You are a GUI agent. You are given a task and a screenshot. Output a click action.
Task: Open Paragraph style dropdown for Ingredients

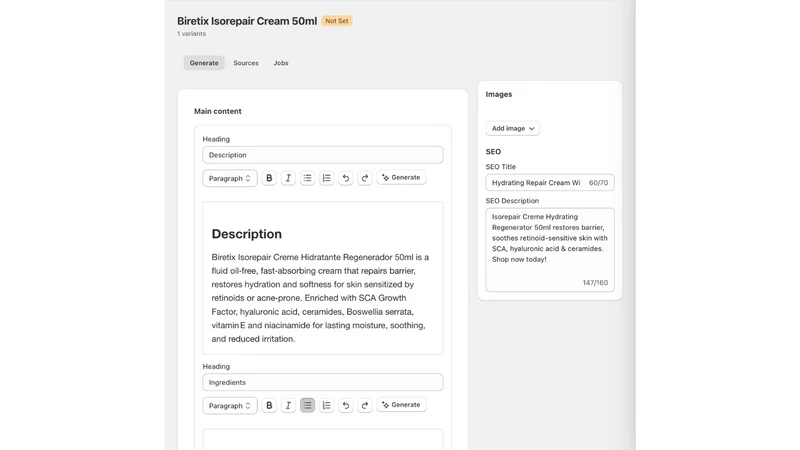coord(230,406)
